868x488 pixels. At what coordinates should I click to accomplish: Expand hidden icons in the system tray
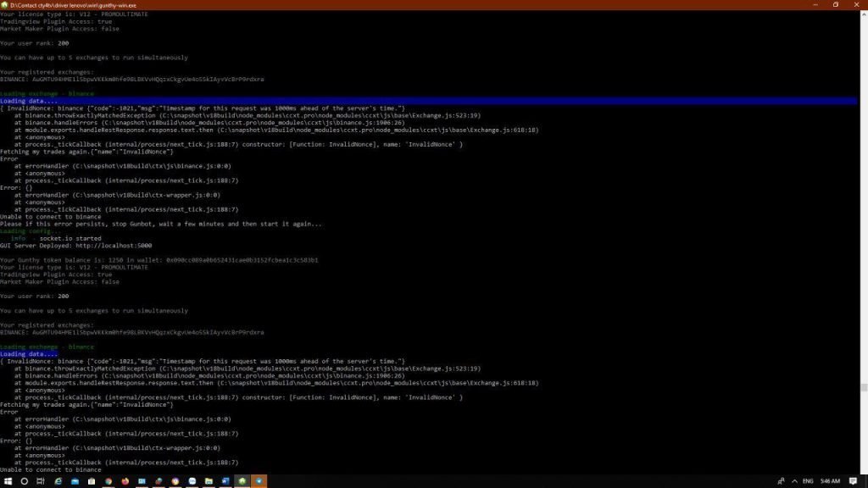(794, 480)
